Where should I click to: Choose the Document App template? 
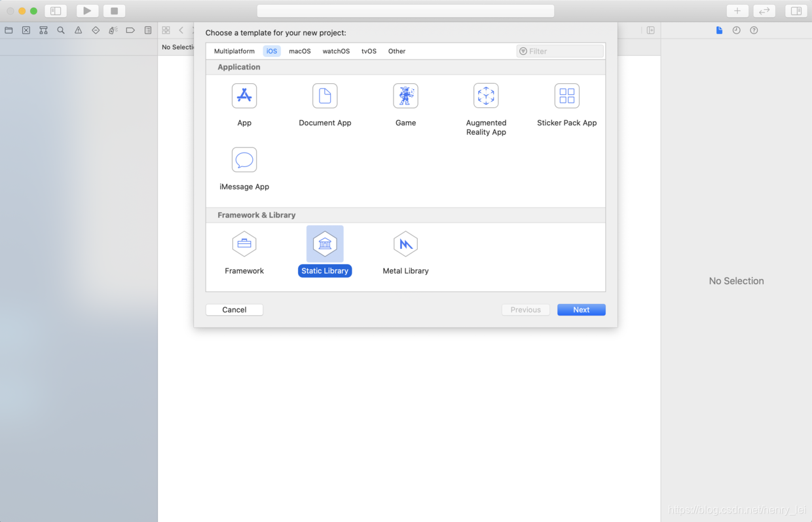coord(325,96)
